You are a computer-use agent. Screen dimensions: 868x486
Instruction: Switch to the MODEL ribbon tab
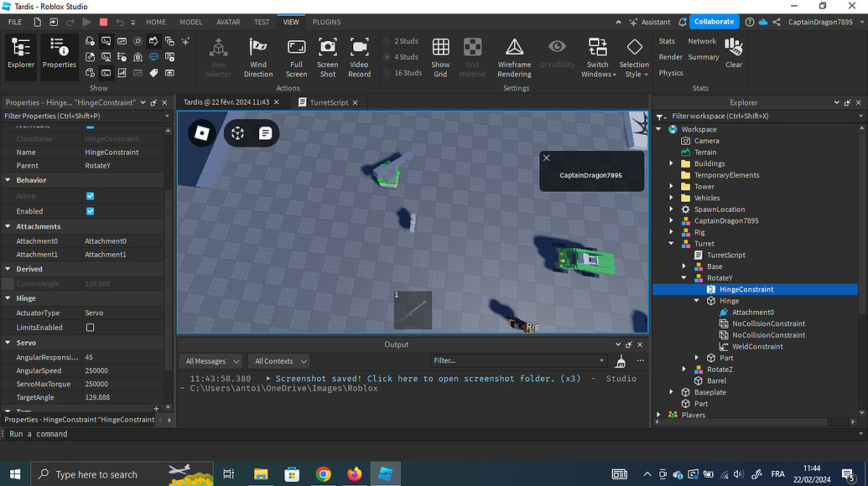pos(191,22)
